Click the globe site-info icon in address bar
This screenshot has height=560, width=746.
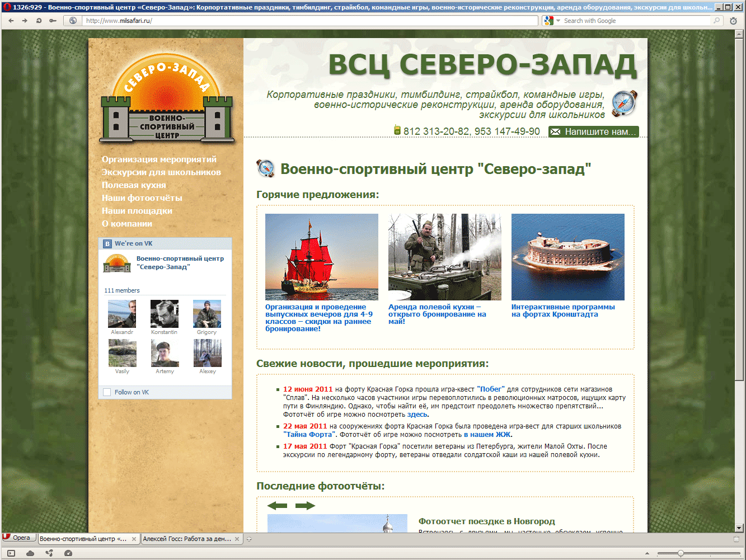click(73, 21)
